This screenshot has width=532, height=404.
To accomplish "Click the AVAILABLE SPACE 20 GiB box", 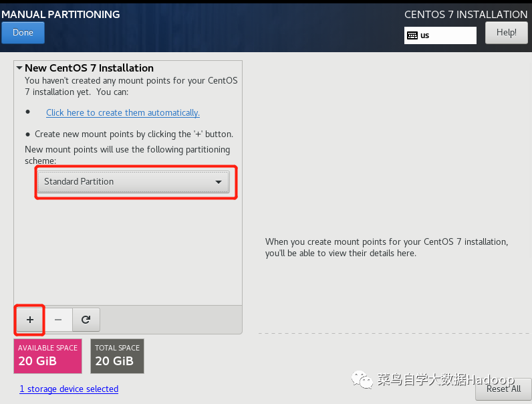I will coord(48,356).
